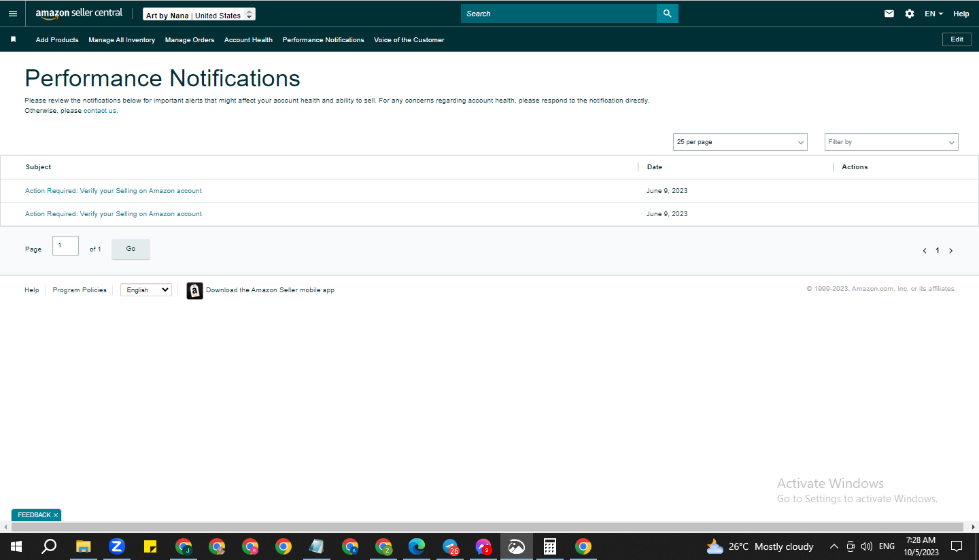Open the second Action Required notification
The width and height of the screenshot is (979, 560).
[x=114, y=214]
